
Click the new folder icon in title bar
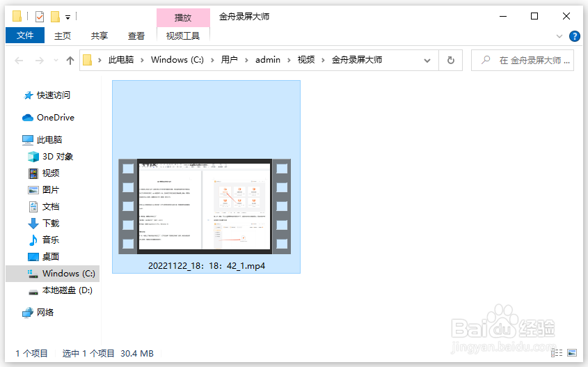(x=55, y=17)
